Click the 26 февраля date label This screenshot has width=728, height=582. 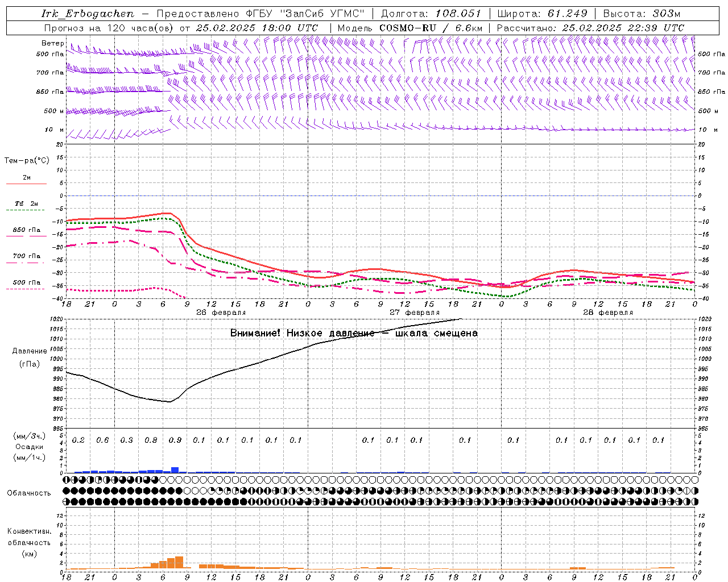221,313
